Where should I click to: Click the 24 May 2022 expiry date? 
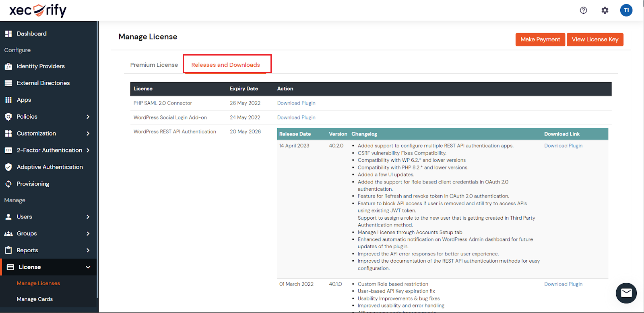click(x=245, y=117)
